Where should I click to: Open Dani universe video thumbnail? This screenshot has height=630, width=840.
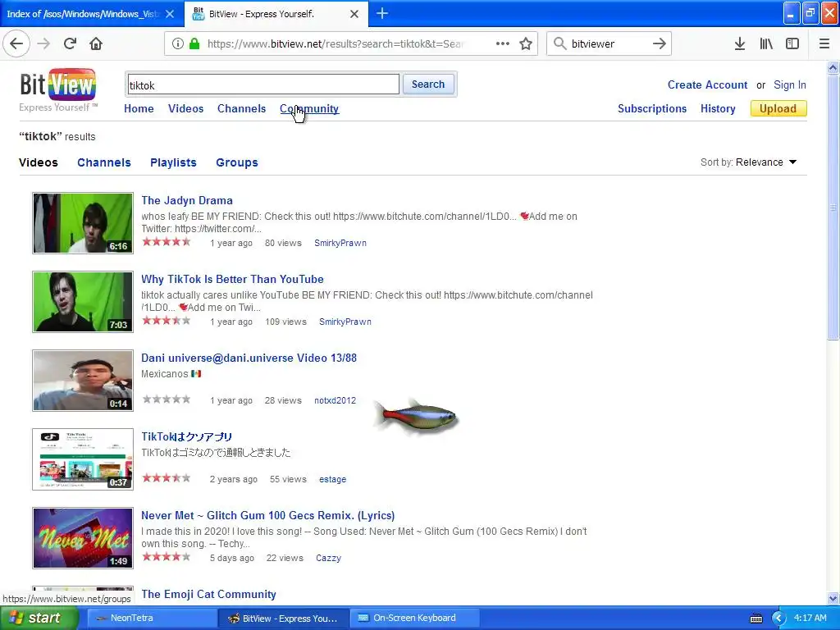coord(83,381)
